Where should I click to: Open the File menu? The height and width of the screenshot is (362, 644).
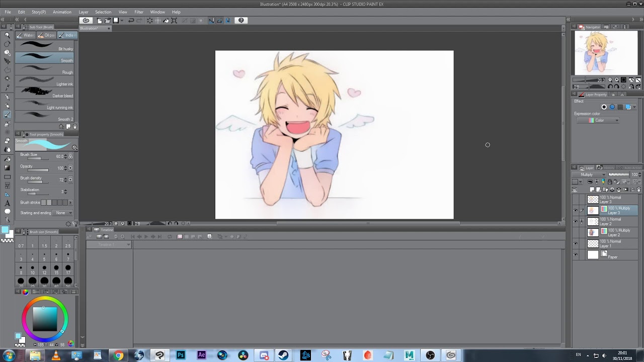click(x=8, y=12)
